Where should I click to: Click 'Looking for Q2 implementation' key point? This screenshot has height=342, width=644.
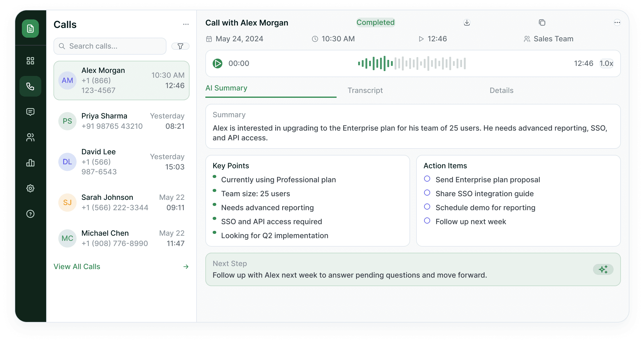[275, 236]
